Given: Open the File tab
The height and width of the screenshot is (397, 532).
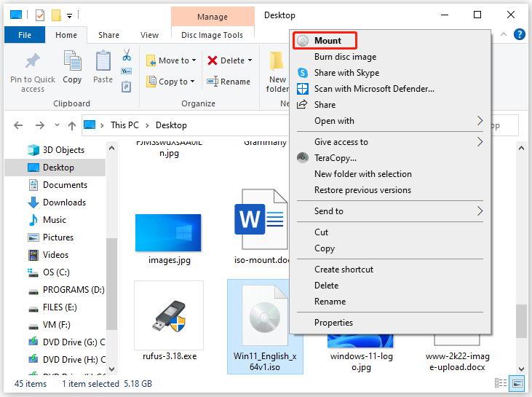Looking at the screenshot, I should click(25, 35).
